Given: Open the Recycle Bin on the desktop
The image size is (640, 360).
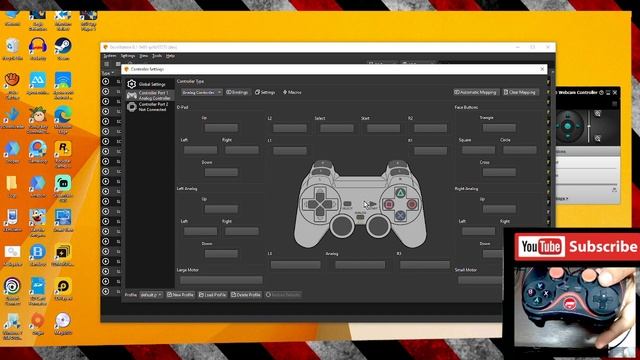Looking at the screenshot, I should tap(12, 49).
